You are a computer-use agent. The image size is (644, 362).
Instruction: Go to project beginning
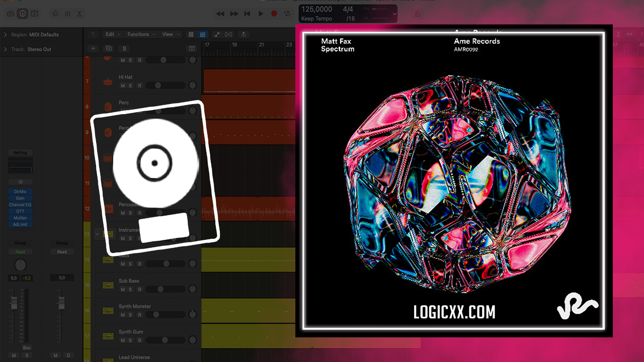247,14
